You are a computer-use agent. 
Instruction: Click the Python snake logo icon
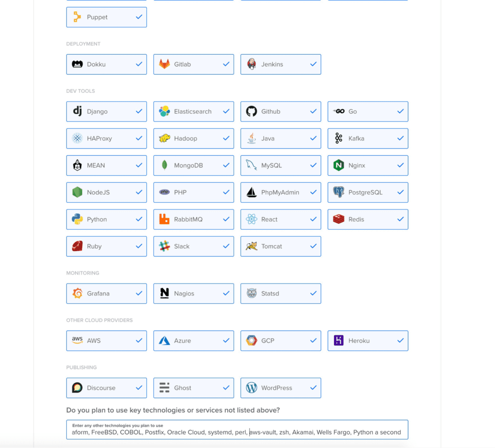[77, 219]
